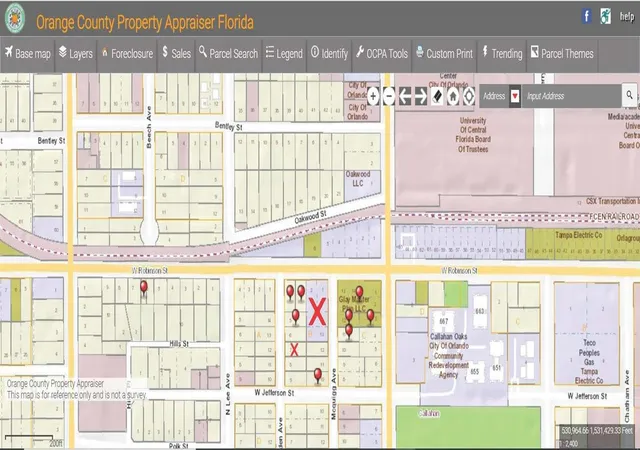The image size is (640, 450).
Task: Click the locate target icon
Action: 469,96
